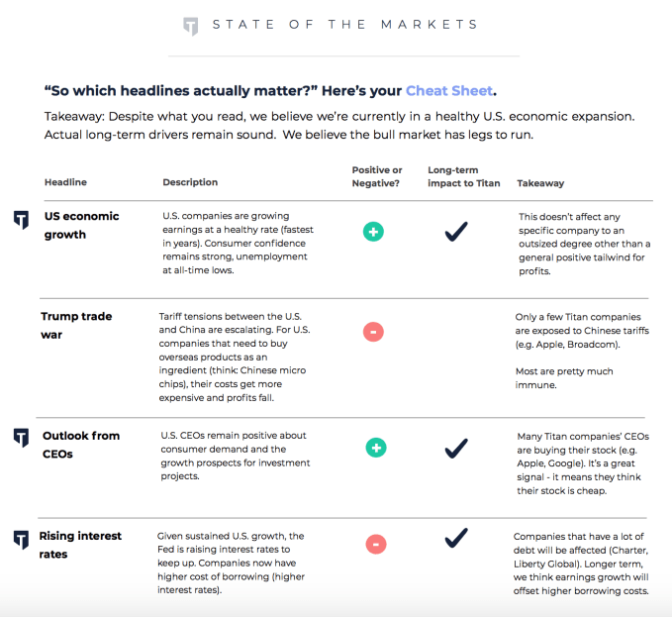This screenshot has height=617, width=672.
Task: Click the red minus icon for Rising interest rates
Action: tap(376, 544)
